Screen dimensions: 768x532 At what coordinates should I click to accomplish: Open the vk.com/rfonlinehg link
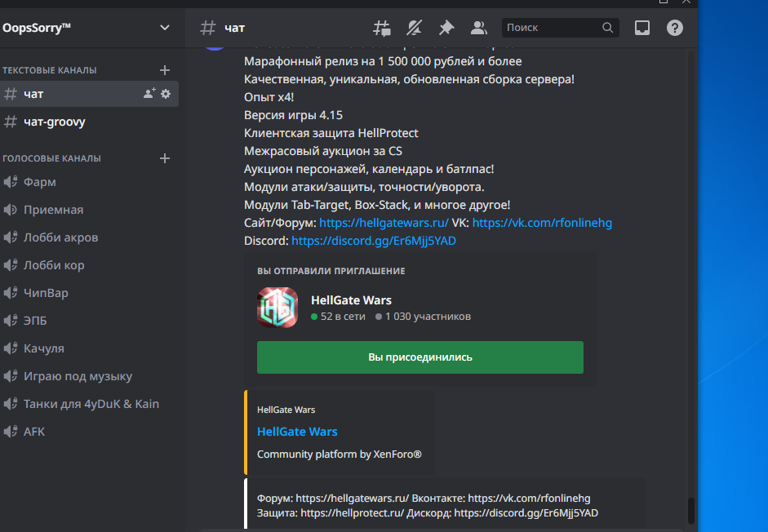[x=542, y=223]
